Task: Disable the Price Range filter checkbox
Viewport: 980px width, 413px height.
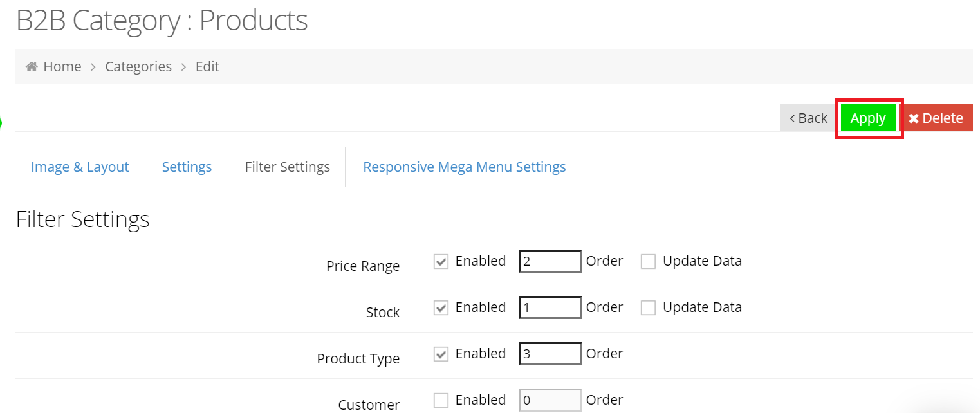Action: pyautogui.click(x=441, y=261)
